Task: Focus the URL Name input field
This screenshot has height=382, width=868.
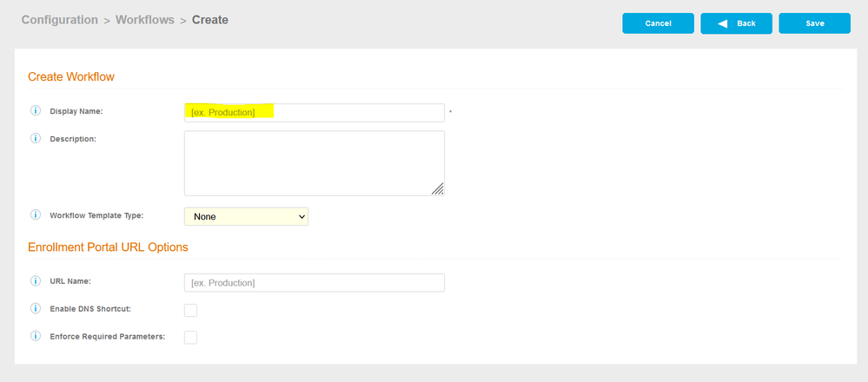Action: click(x=314, y=283)
